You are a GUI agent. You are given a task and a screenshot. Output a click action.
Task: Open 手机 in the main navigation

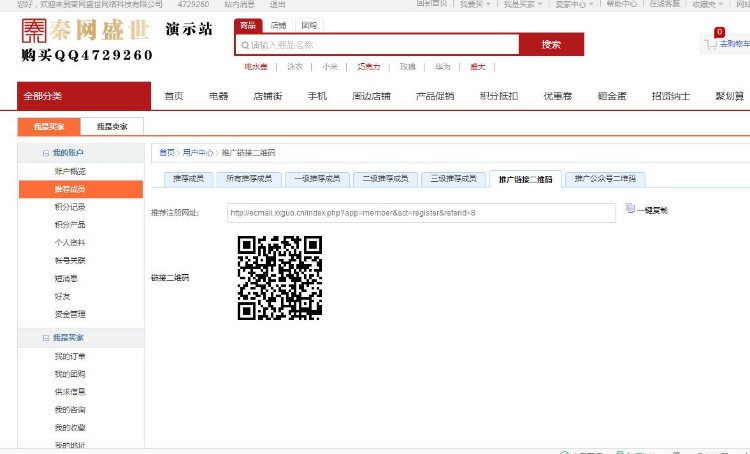pos(317,96)
